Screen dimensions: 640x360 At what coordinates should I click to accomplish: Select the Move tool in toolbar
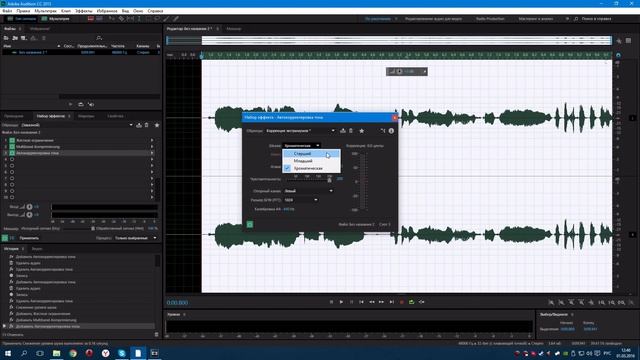112,19
